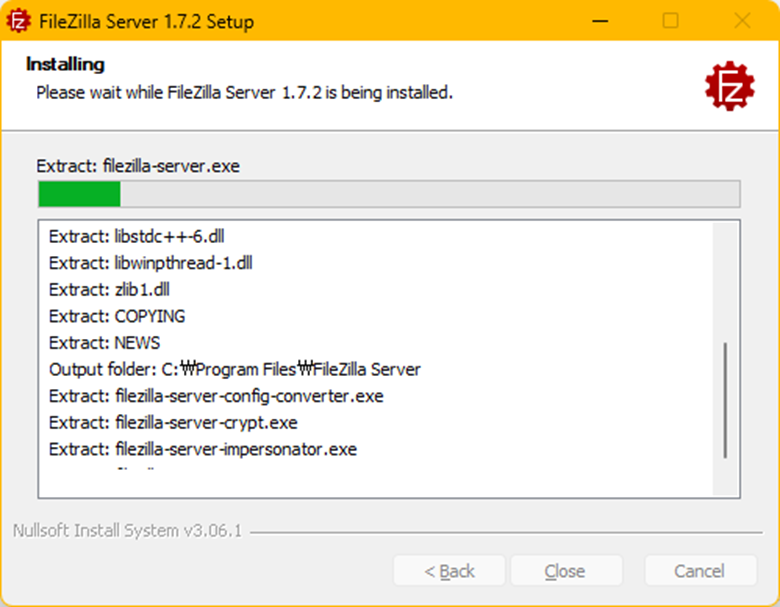780x607 pixels.
Task: Select the filezilla-server-crypt.exe log line
Action: coord(173,422)
